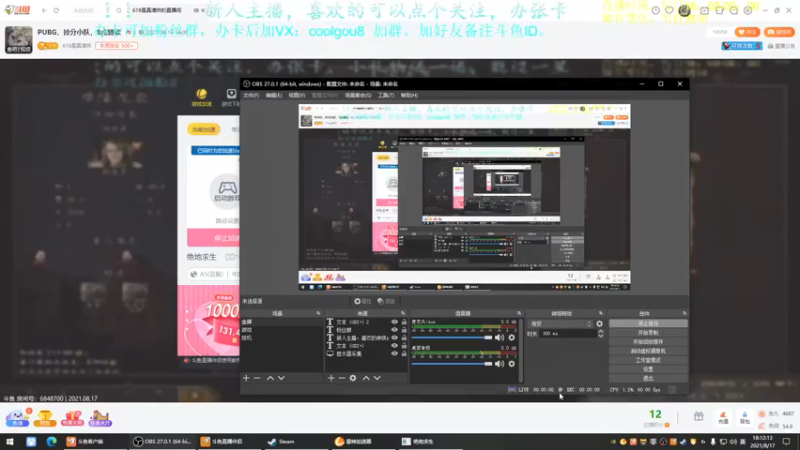800x450 pixels.
Task: Open the scene transition type dropdown
Action: pos(561,323)
